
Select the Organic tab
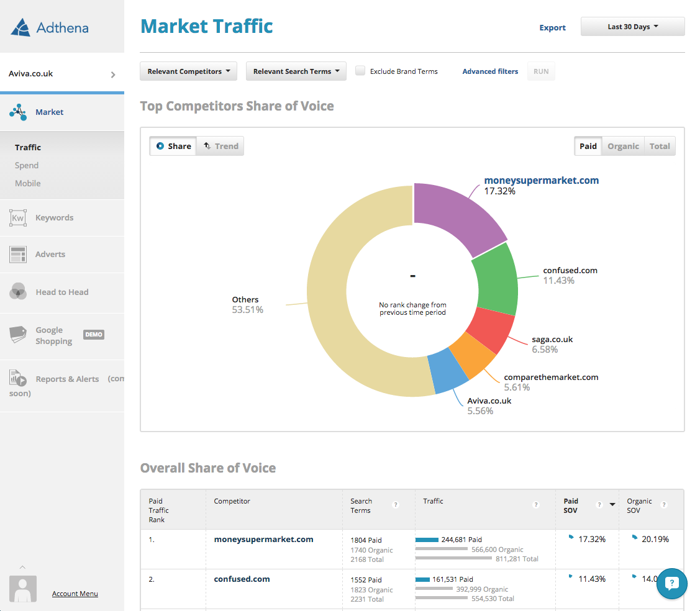click(623, 146)
